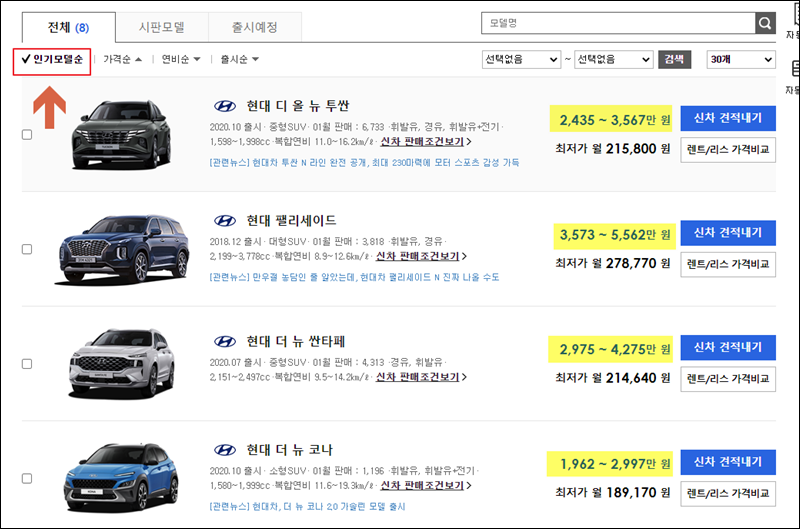Click 신차 견적내기 for 코나

coord(728,462)
